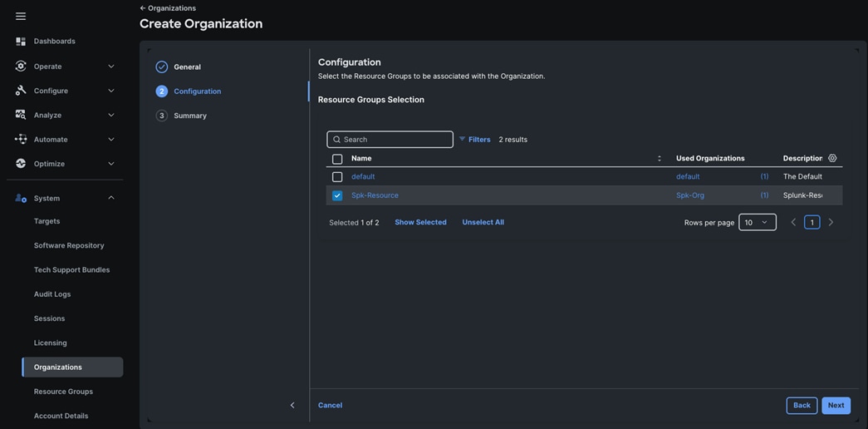
Task: Open table column settings gear
Action: [x=832, y=158]
